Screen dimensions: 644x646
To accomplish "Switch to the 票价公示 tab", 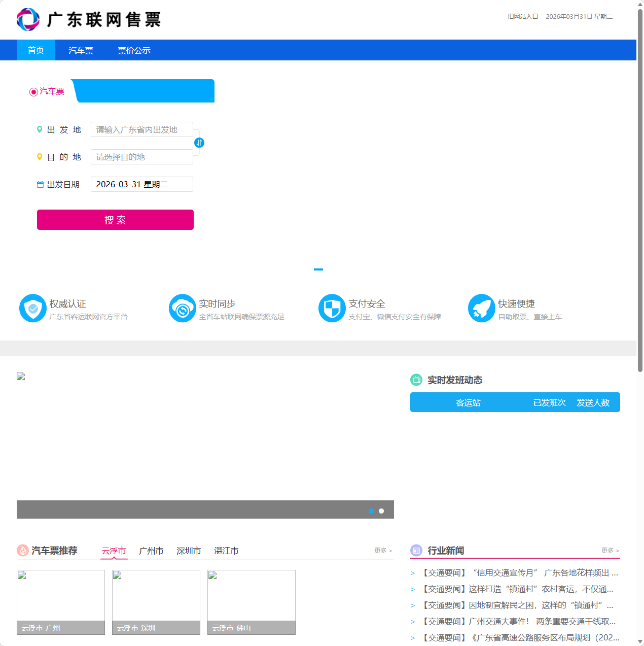I will click(133, 50).
